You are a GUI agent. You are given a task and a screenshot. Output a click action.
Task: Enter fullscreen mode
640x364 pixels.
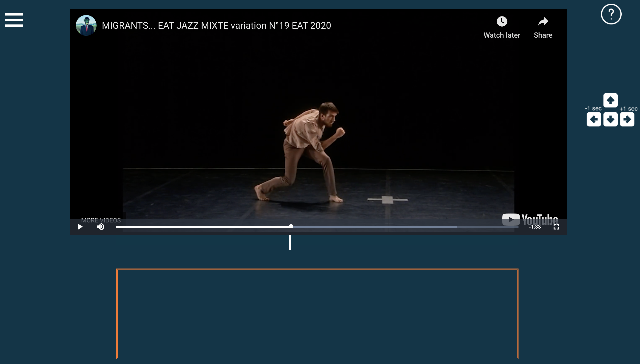click(556, 227)
